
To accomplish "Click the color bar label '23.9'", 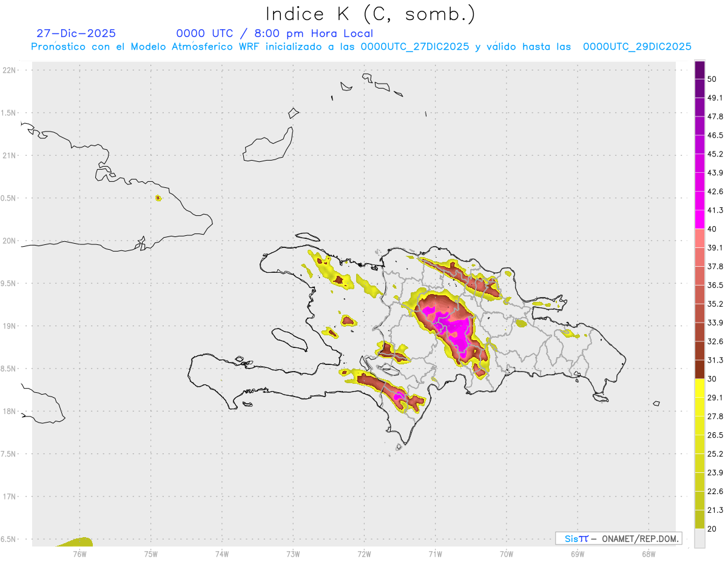I will 715,472.
